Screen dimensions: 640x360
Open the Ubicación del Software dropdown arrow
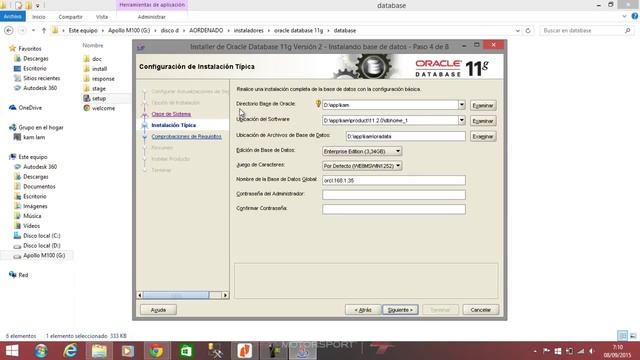click(462, 120)
